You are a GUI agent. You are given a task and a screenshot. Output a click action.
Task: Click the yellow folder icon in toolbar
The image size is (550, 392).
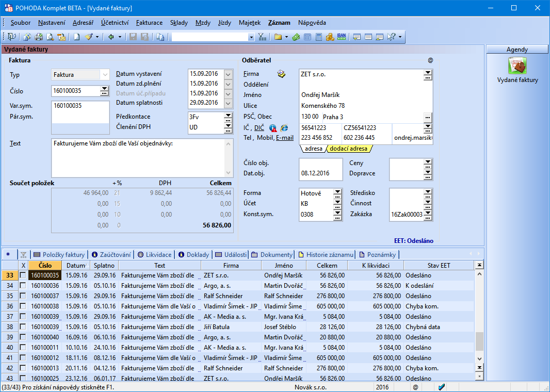(x=278, y=37)
